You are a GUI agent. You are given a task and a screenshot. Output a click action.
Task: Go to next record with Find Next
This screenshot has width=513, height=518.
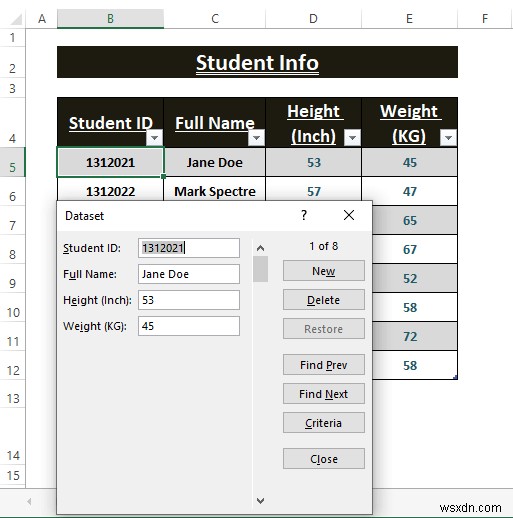tap(324, 394)
